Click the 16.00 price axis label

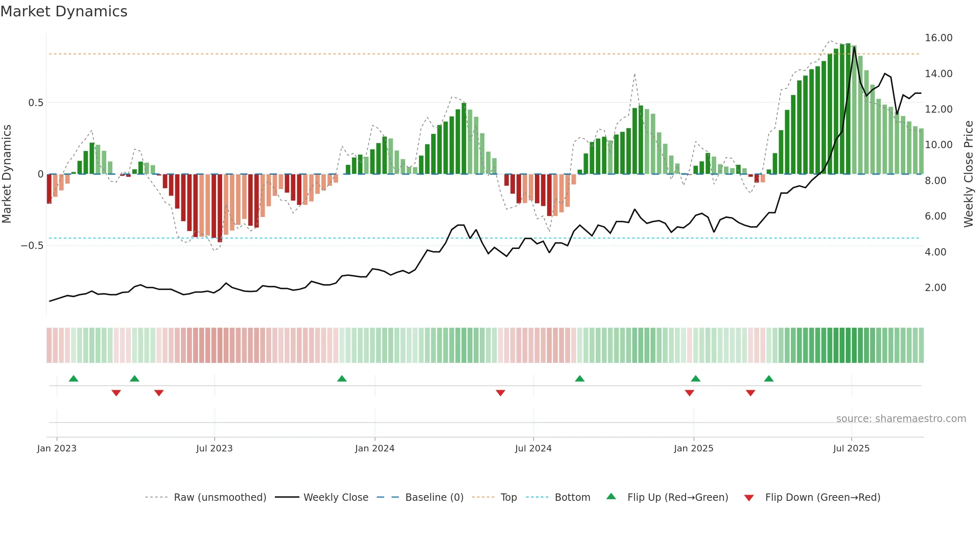coord(939,38)
